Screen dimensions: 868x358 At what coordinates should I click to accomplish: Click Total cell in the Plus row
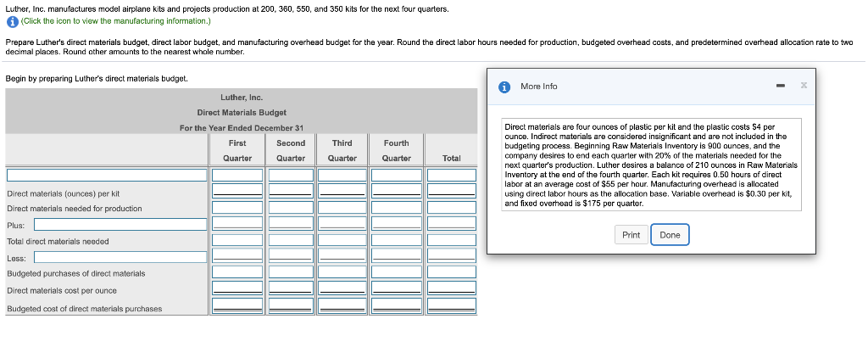click(452, 223)
